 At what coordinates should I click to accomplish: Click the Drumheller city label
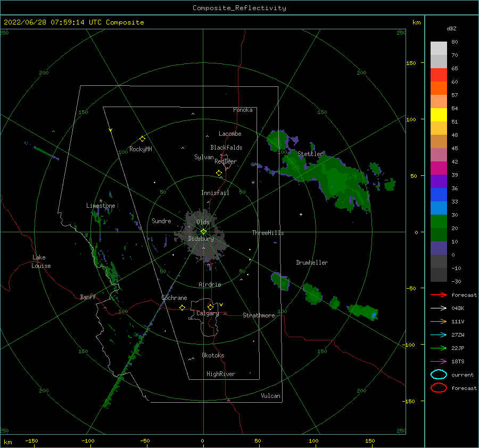pyautogui.click(x=312, y=263)
